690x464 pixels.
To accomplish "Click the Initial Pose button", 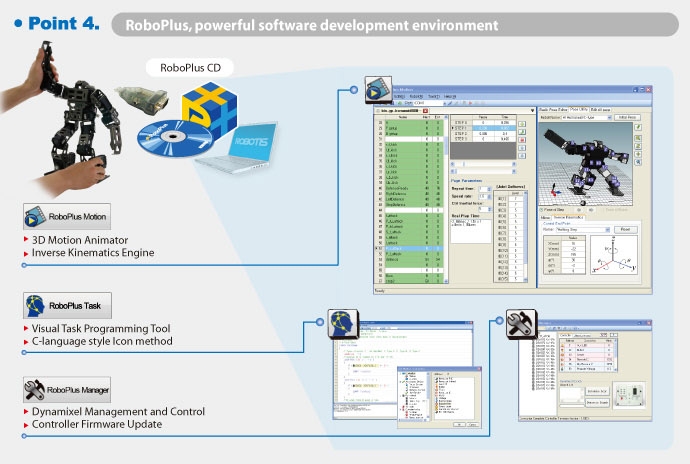I will pyautogui.click(x=627, y=118).
